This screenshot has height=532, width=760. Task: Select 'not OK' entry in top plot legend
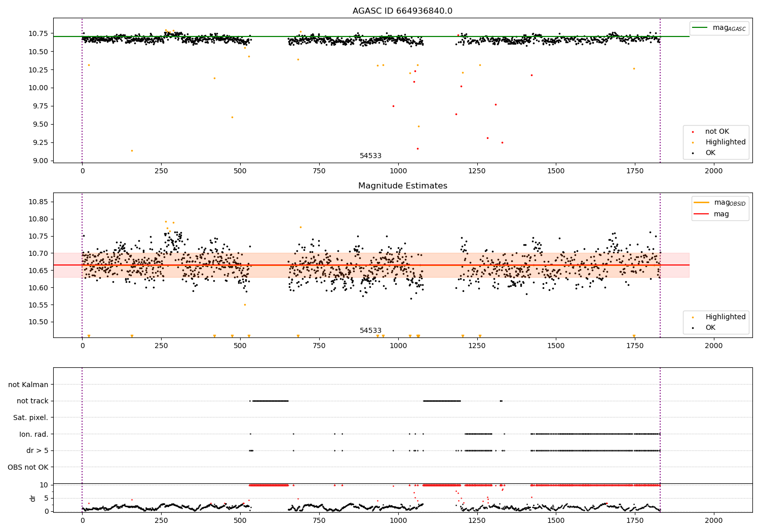[x=717, y=132]
